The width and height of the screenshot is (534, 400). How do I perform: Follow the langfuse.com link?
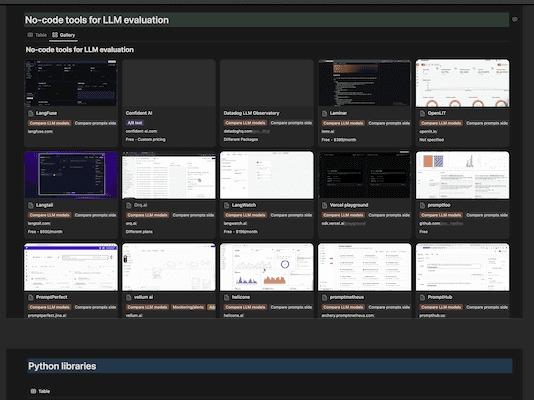(40, 132)
